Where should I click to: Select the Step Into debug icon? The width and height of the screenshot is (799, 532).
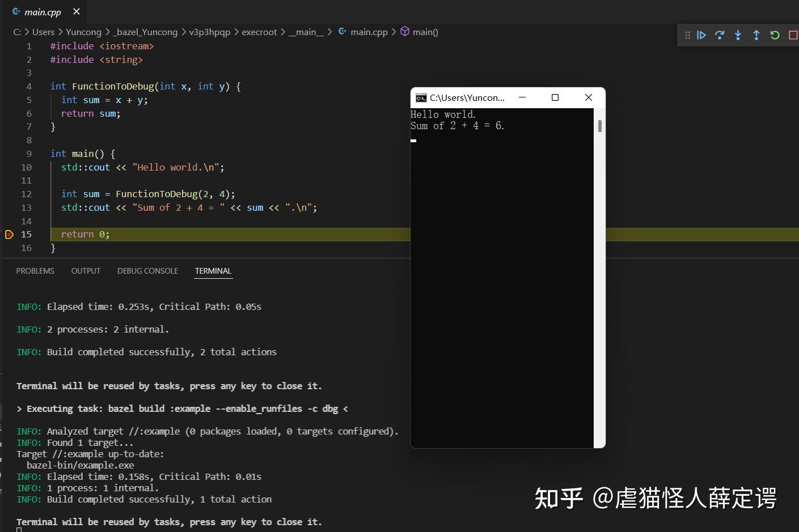click(738, 35)
